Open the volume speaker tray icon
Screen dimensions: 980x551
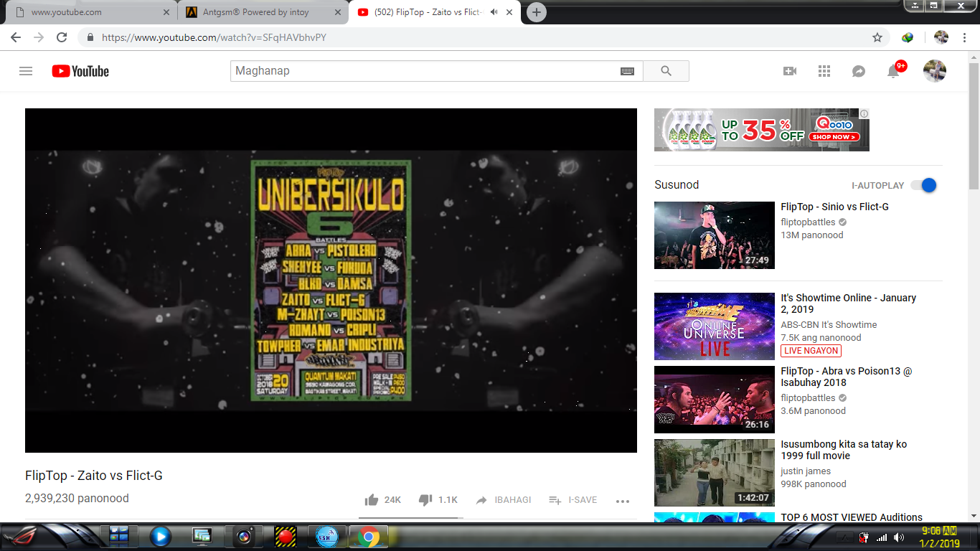[x=899, y=537]
